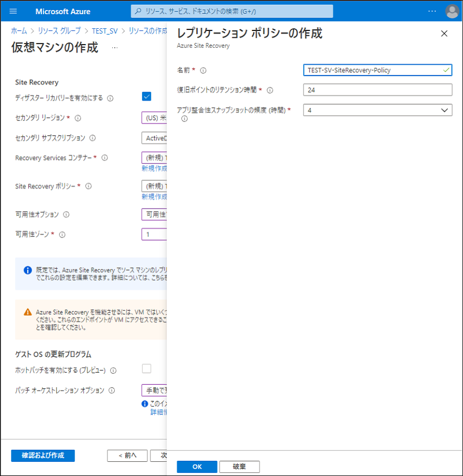Open the user account avatar

pos(452,11)
